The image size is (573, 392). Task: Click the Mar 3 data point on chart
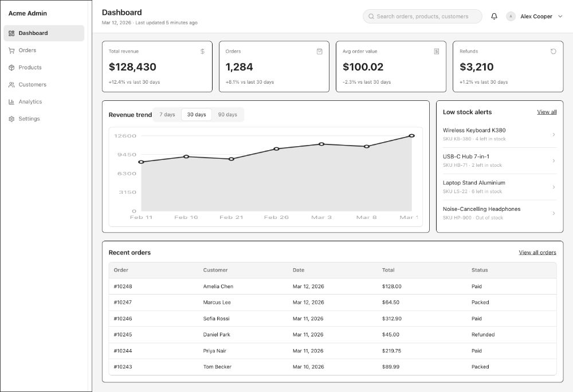pos(321,144)
